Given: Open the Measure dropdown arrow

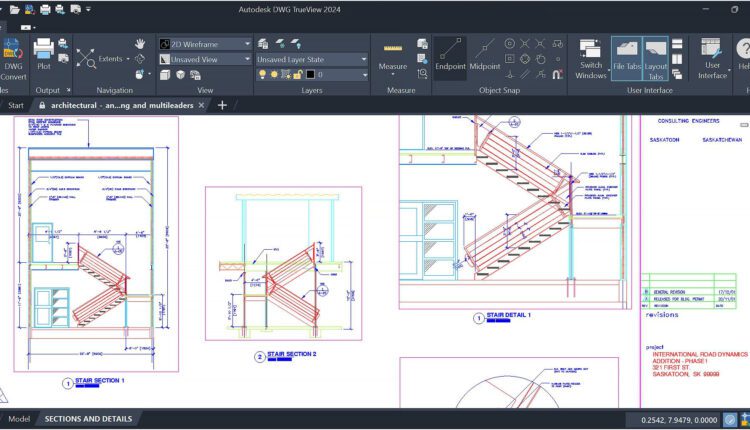Looking at the screenshot, I should (x=393, y=74).
